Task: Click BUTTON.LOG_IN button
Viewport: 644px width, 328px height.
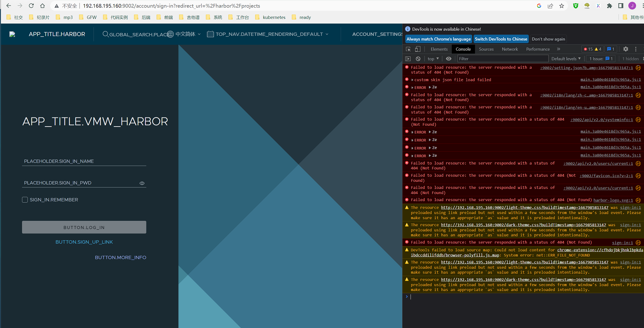Action: pyautogui.click(x=84, y=227)
